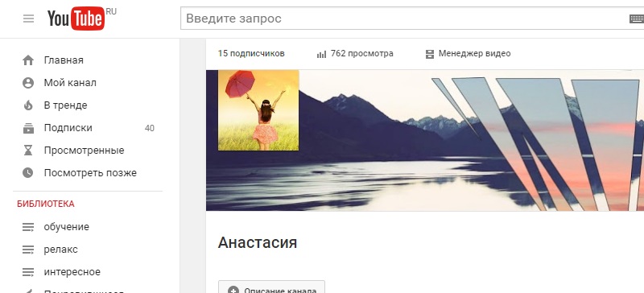Image resolution: width=644 pixels, height=293 pixels.
Task: Click the В тренде flame icon
Action: pyautogui.click(x=28, y=105)
